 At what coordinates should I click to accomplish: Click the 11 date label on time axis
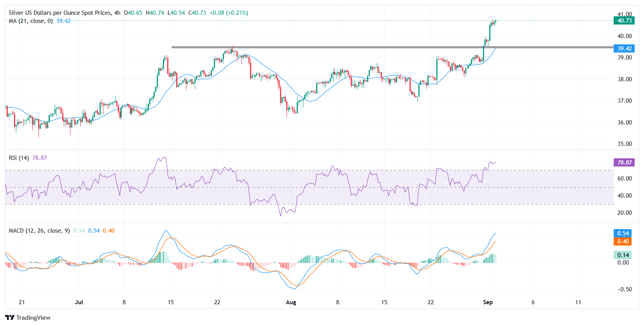tap(578, 302)
